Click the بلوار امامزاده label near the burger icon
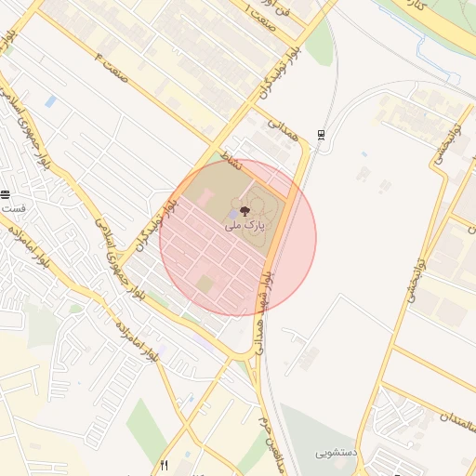Image resolution: width=476 pixels, height=476 pixels. pyautogui.click(x=29, y=246)
